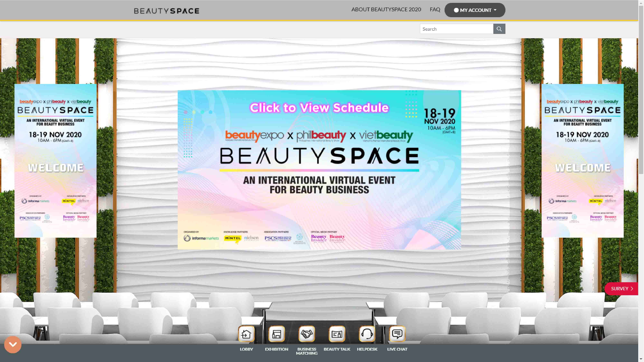The width and height of the screenshot is (644, 362).
Task: Click the scrollbar down arrow
Action: click(641, 359)
